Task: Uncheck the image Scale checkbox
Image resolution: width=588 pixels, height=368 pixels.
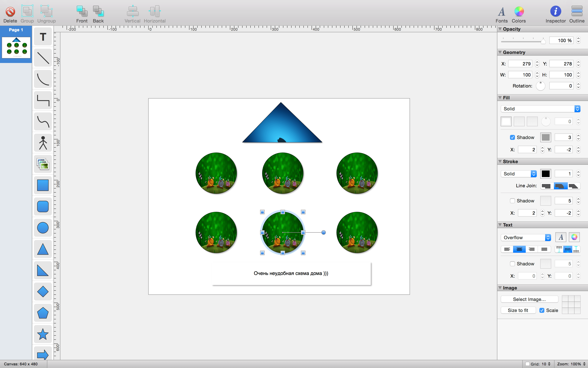Action: (542, 310)
